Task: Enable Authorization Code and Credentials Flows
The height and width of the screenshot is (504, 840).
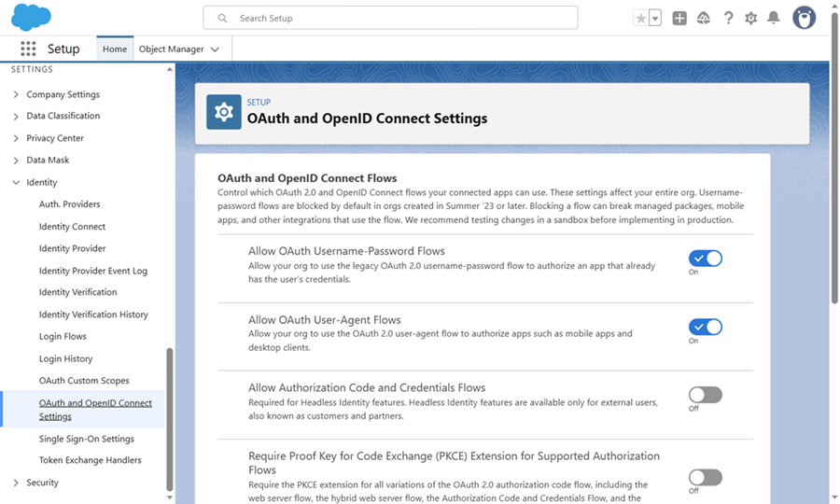Action: click(705, 395)
